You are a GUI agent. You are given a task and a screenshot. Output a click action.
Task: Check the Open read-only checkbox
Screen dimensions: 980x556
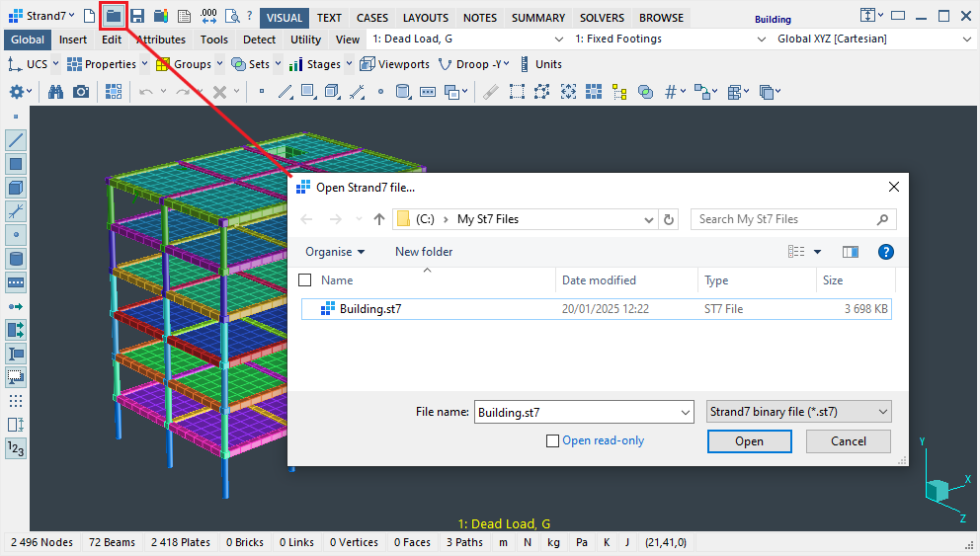tap(552, 441)
